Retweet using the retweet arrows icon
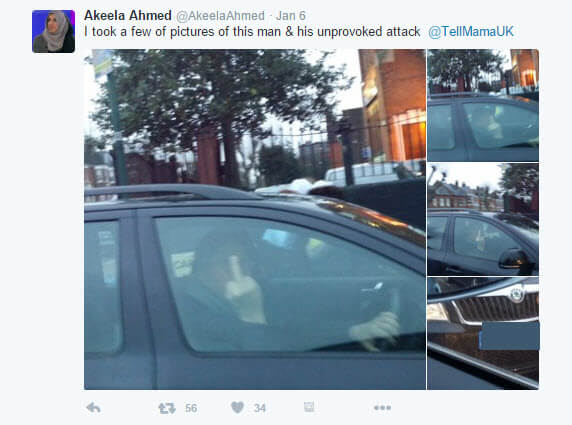Image resolution: width=572 pixels, height=425 pixels. tap(167, 408)
